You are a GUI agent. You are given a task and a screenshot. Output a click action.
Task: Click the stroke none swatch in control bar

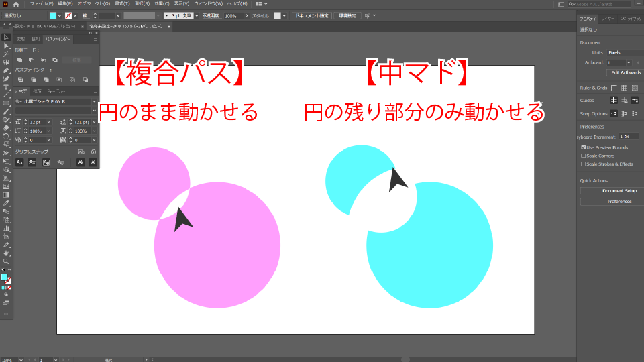click(x=68, y=15)
